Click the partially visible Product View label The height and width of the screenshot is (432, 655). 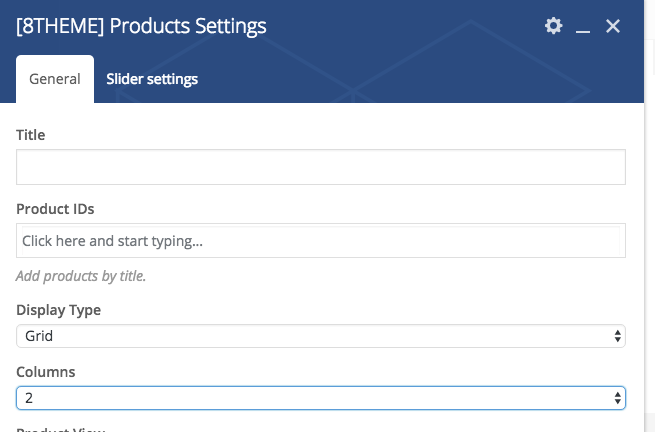(x=60, y=428)
